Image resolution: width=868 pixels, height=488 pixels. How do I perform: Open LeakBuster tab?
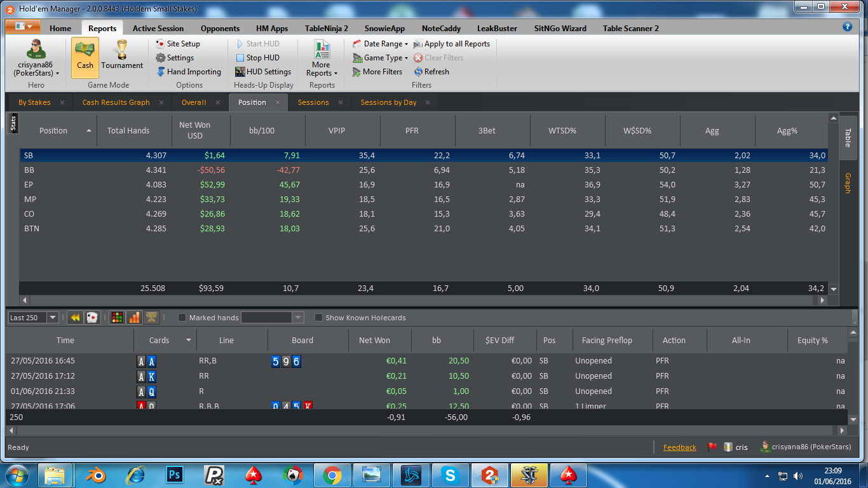pos(497,29)
